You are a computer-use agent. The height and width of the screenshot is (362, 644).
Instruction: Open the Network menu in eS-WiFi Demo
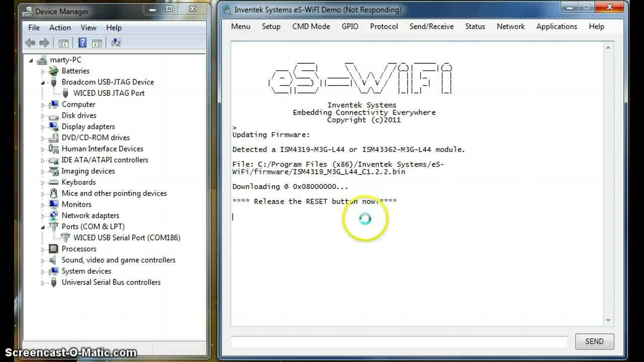[x=511, y=26]
